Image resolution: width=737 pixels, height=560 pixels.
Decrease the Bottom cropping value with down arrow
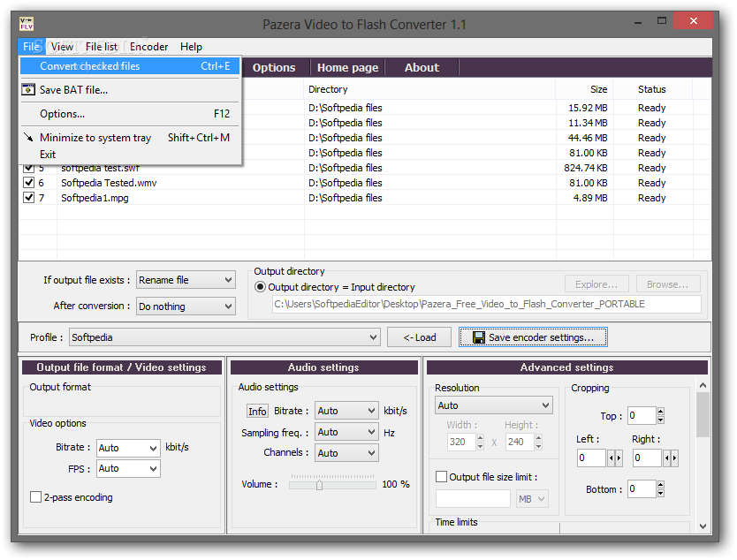click(x=660, y=493)
